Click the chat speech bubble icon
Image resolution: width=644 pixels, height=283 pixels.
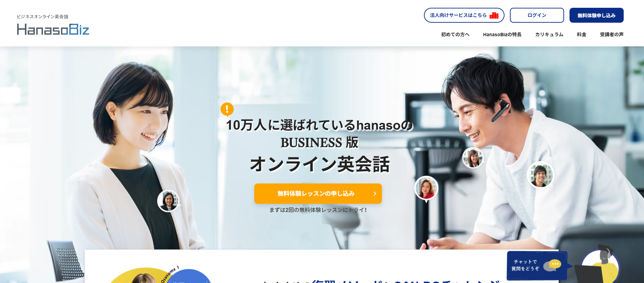(553, 265)
